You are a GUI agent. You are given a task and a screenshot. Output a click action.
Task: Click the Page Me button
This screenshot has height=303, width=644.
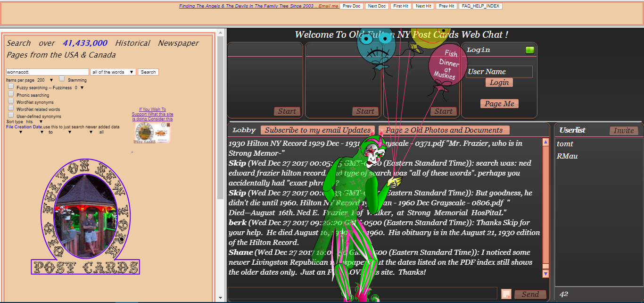(499, 104)
